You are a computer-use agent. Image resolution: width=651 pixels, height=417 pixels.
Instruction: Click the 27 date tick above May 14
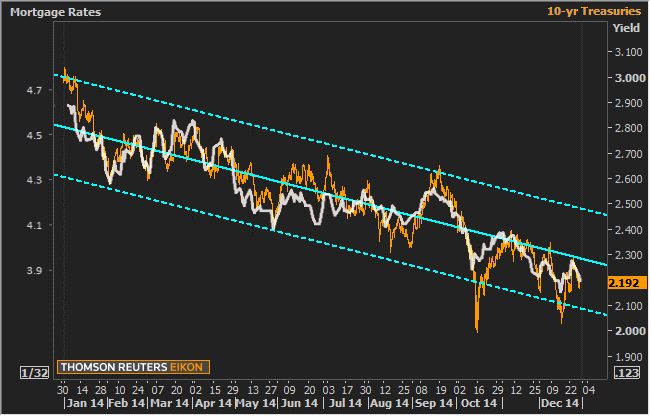[271, 391]
